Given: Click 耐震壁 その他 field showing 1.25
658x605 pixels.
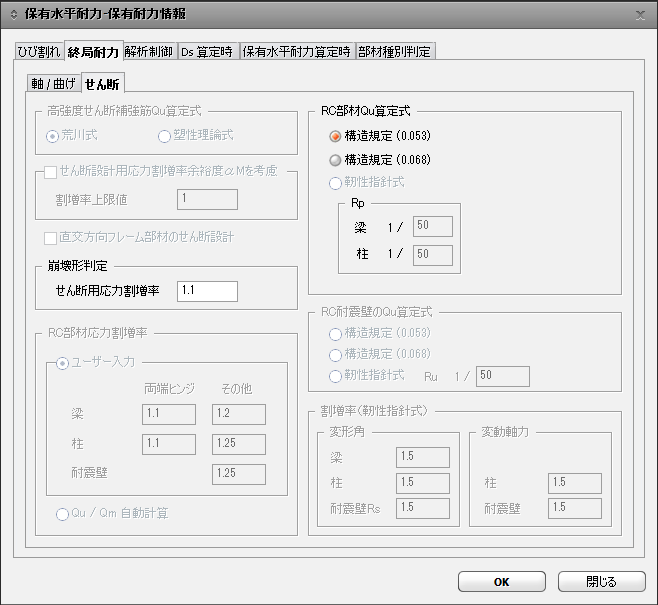Looking at the screenshot, I should [239, 475].
